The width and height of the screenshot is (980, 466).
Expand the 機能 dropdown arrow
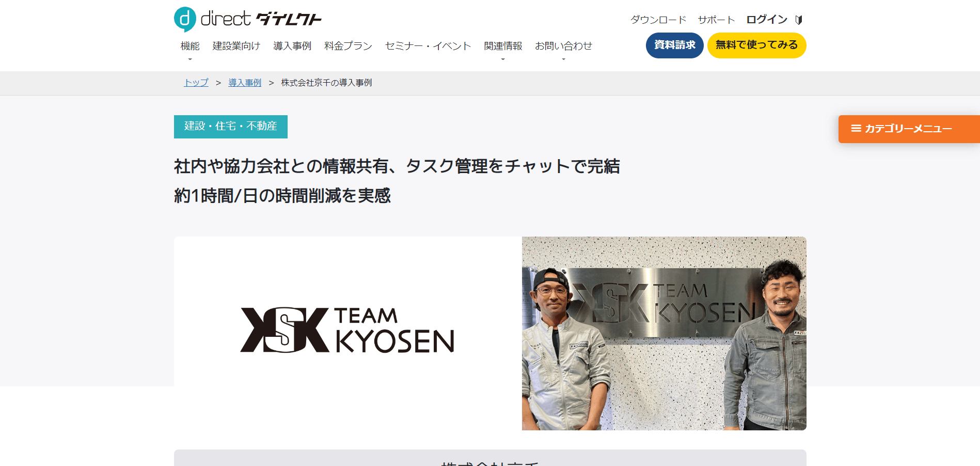coord(190,59)
